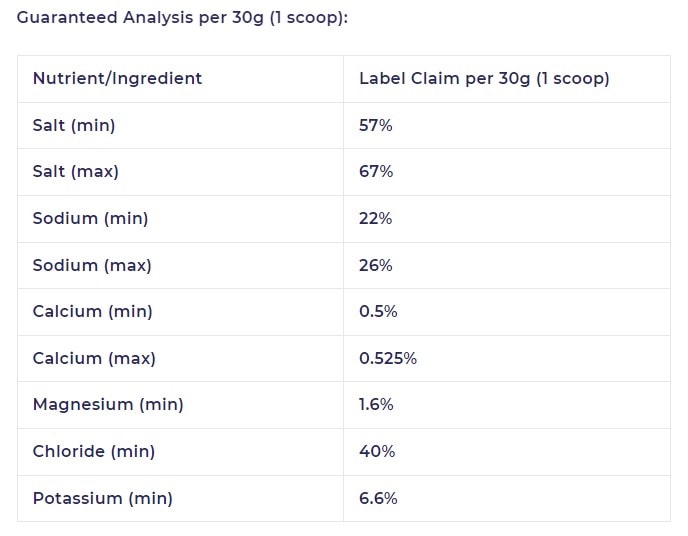Select the "Magnesium (min)" row label

tap(108, 404)
